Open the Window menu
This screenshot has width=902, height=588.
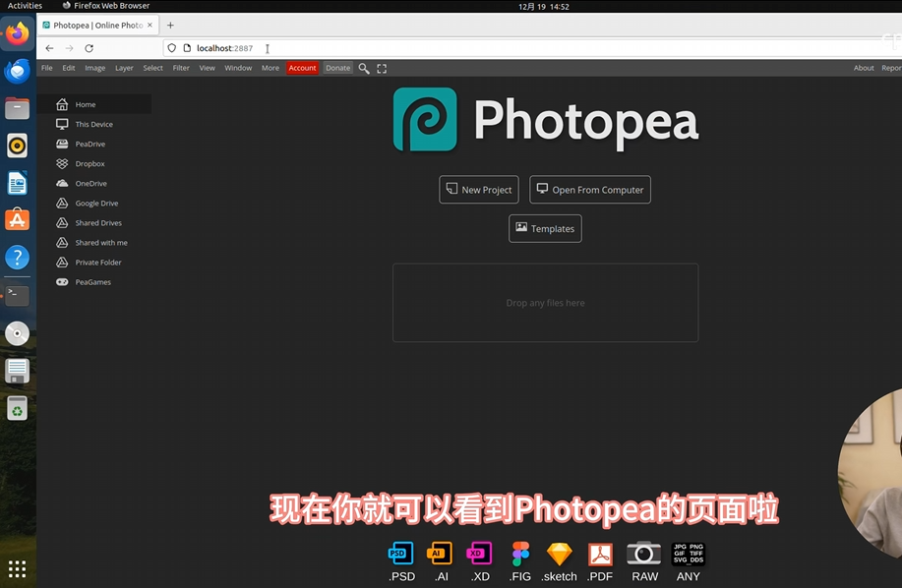tap(238, 68)
